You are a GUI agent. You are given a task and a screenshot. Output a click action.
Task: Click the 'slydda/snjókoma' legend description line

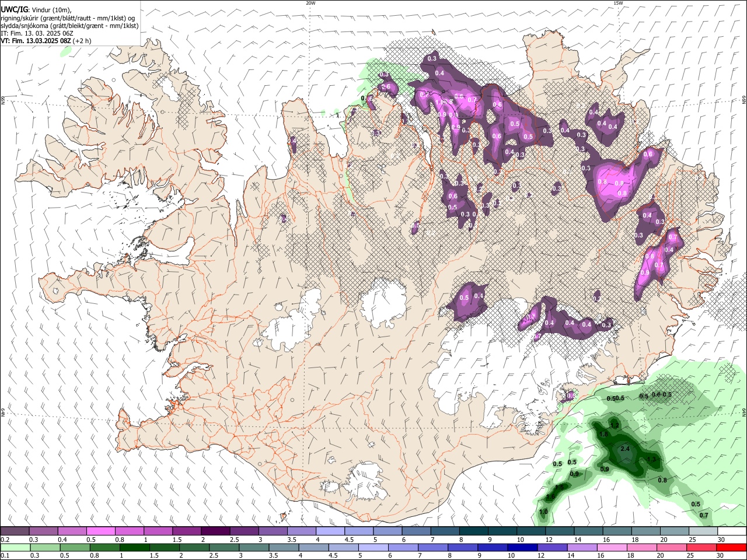(69, 26)
